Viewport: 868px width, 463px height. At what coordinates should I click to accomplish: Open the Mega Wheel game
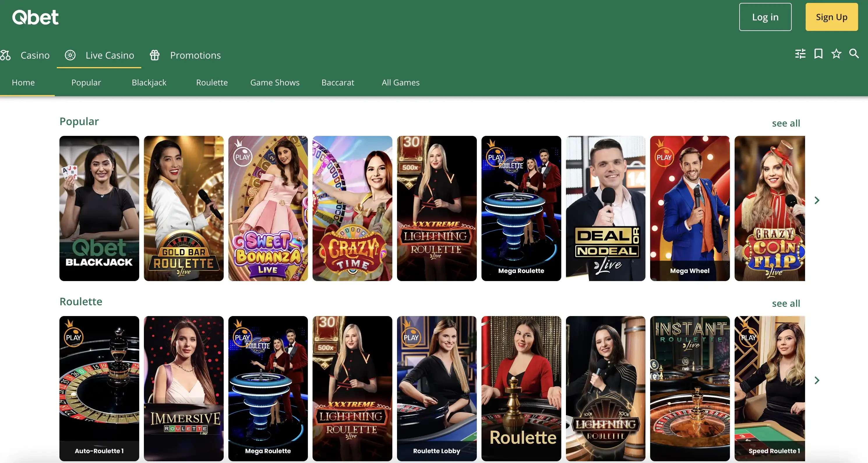click(x=690, y=208)
